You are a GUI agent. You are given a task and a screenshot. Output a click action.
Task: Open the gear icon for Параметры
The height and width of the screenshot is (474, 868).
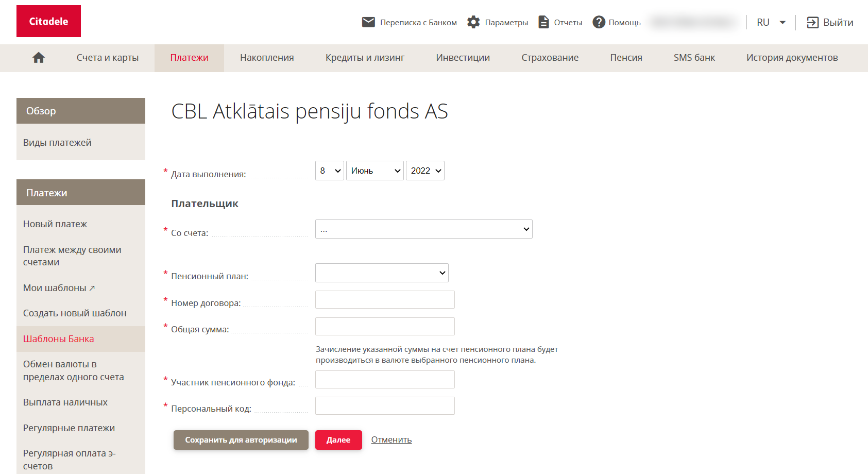[473, 22]
